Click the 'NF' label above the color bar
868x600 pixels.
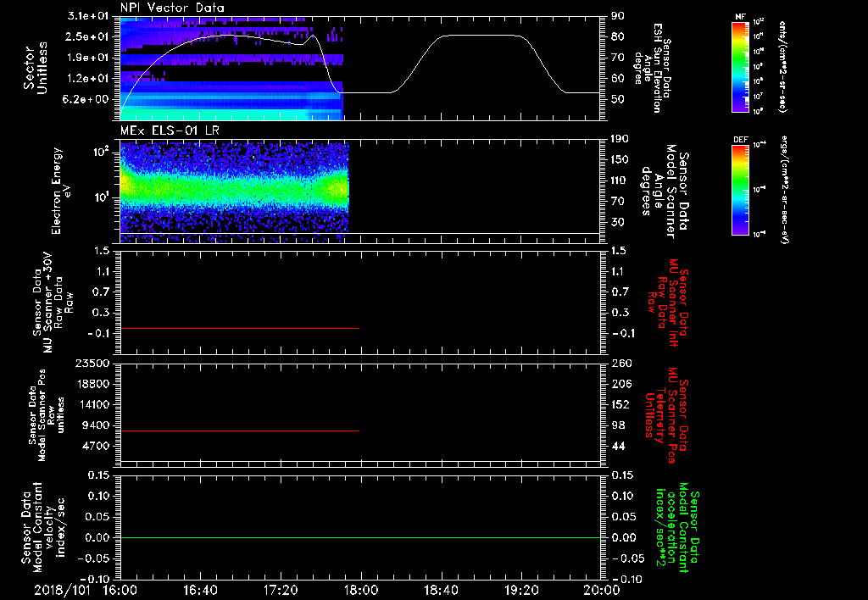pyautogui.click(x=740, y=17)
